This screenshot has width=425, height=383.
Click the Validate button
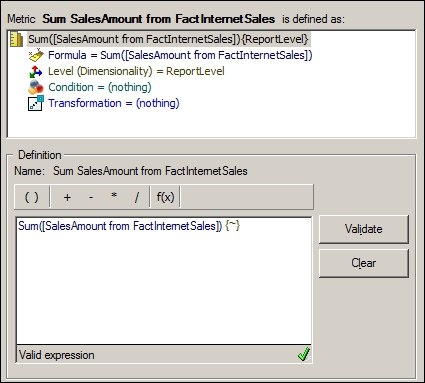(x=364, y=229)
